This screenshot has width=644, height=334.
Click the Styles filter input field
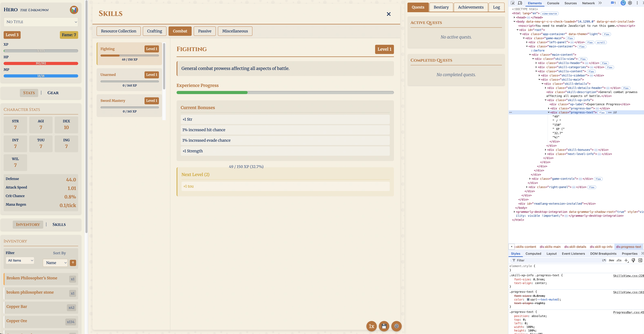(555, 260)
